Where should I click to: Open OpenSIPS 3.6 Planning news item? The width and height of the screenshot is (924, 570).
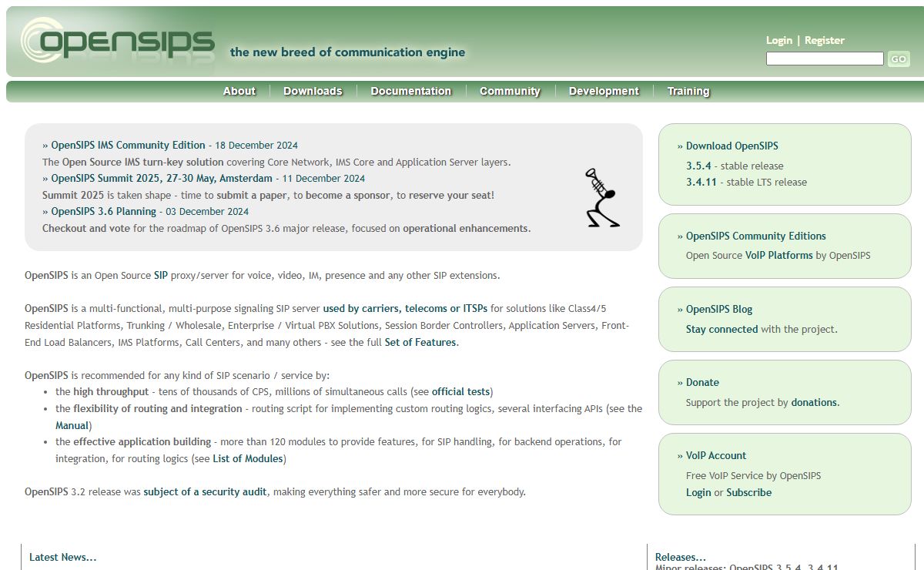[103, 211]
